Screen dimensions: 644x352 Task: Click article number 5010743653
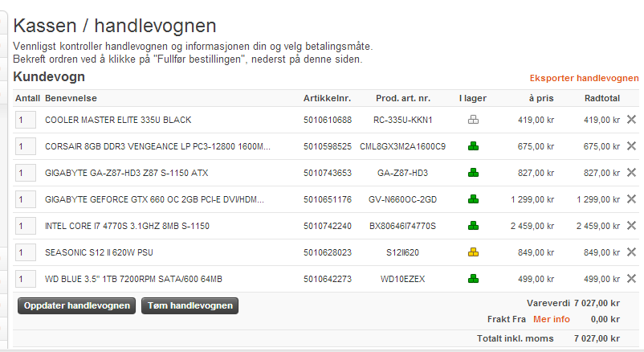pos(328,173)
